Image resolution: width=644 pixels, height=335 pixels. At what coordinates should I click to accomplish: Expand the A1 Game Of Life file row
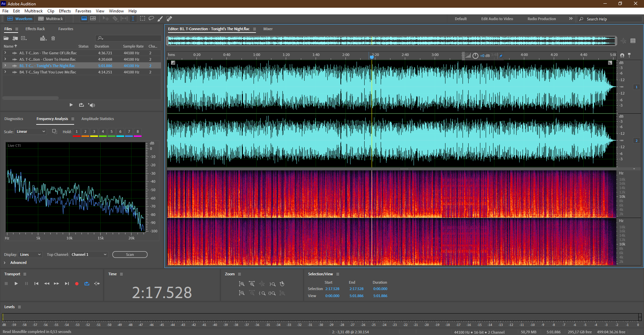pyautogui.click(x=5, y=53)
